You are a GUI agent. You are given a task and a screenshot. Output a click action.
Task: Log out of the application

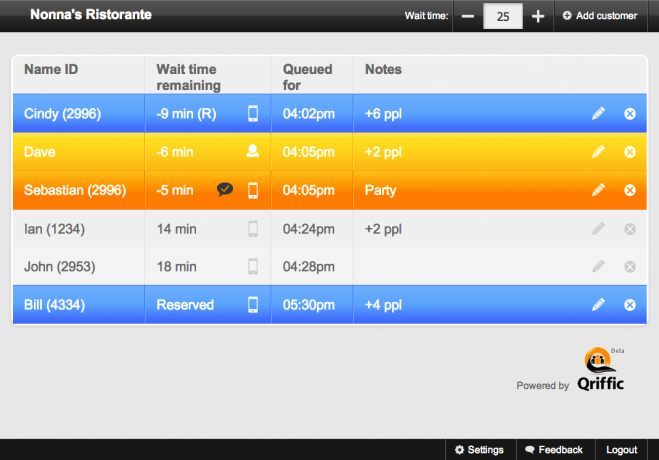pos(621,450)
